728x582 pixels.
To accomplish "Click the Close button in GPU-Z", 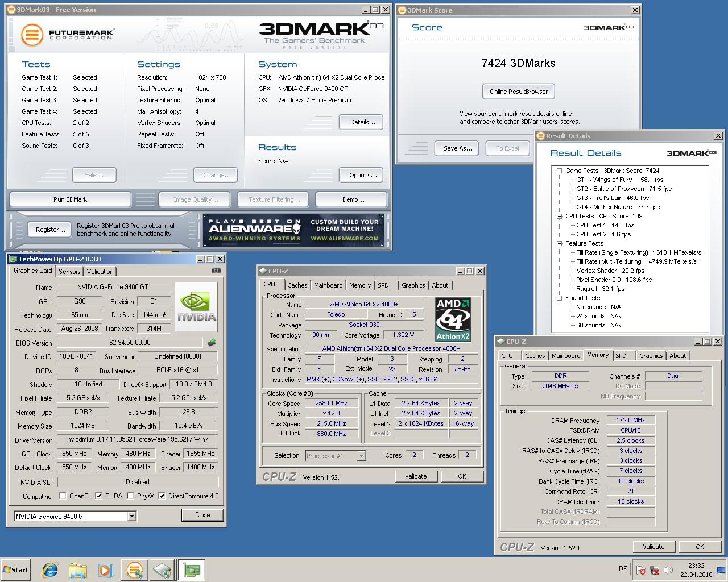I will (x=202, y=515).
